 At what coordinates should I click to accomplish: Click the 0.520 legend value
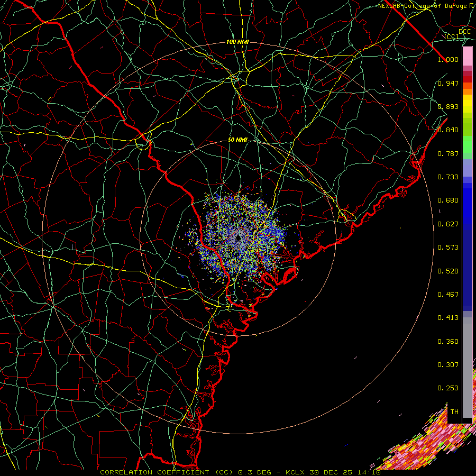pos(448,271)
